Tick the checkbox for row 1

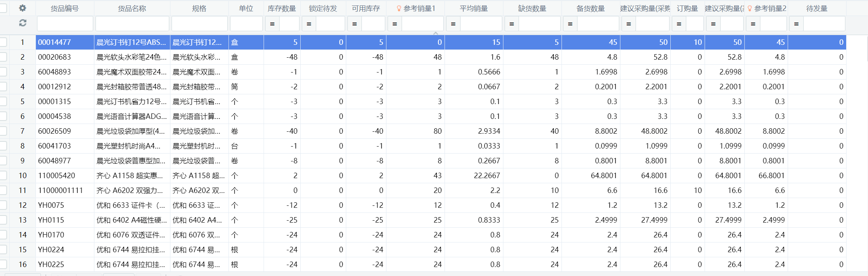[x=3, y=42]
